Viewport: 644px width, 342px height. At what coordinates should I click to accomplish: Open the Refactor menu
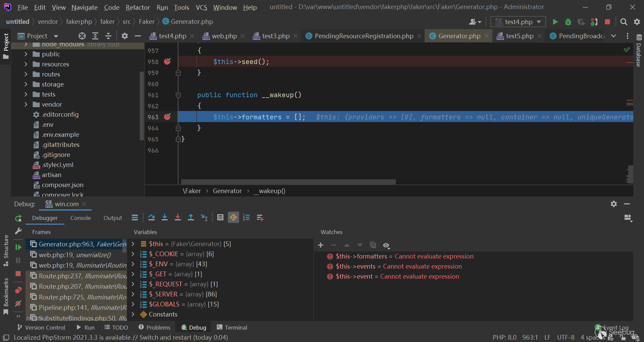click(138, 7)
